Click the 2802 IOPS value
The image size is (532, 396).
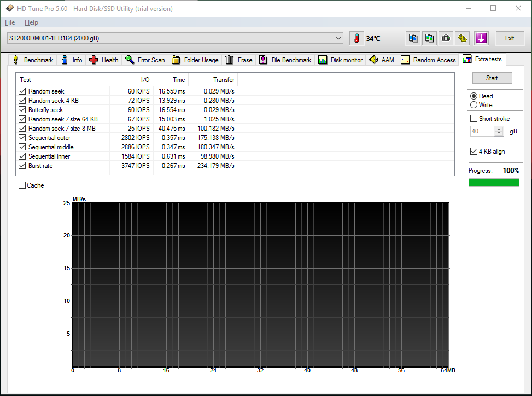click(136, 137)
